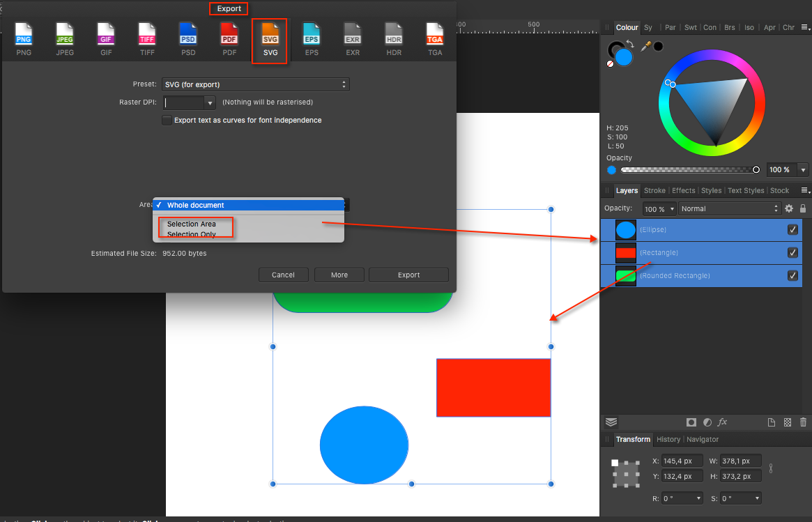Screen dimensions: 812x522
Task: Click the W width input field
Action: click(740, 461)
